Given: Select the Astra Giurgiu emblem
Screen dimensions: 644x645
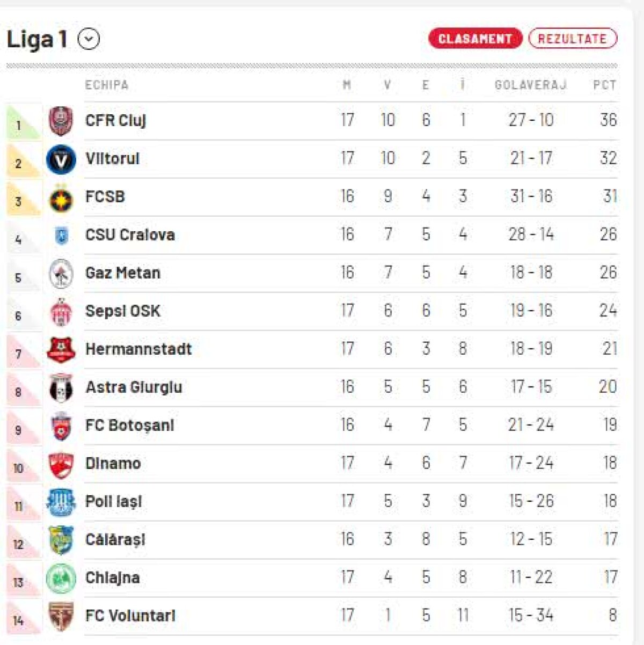Looking at the screenshot, I should coord(61,387).
